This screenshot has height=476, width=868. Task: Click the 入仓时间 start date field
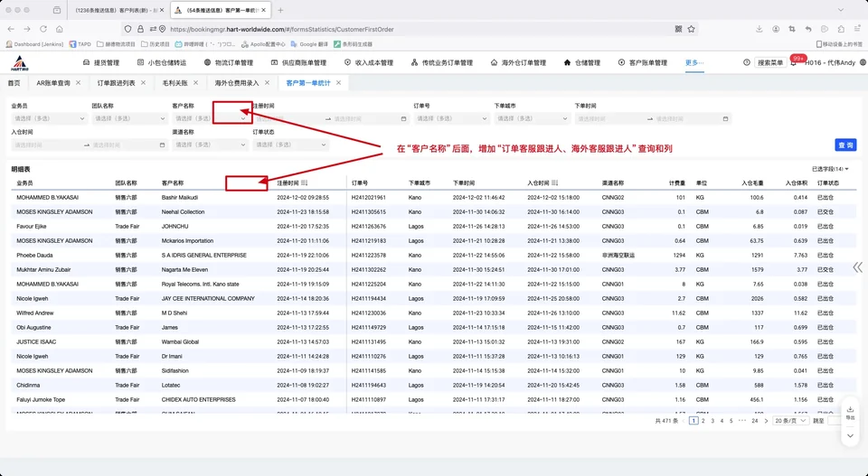tap(47, 145)
